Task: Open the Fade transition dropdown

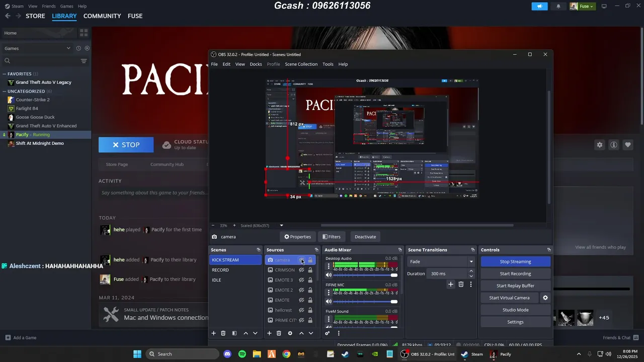Action: [441, 261]
